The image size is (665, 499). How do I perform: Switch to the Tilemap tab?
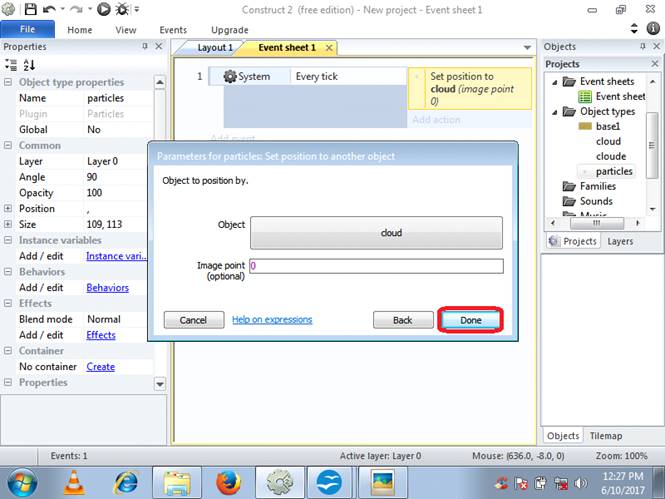click(x=606, y=436)
